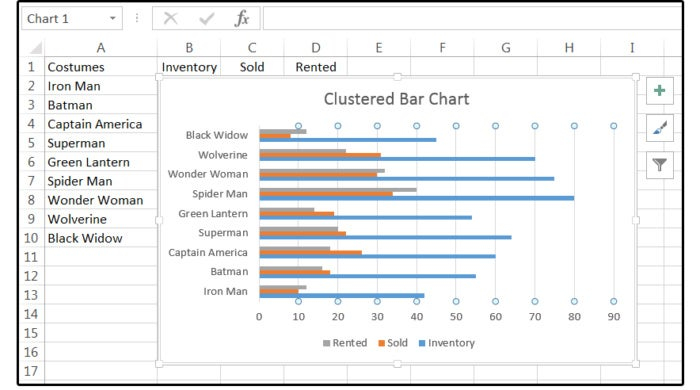
Task: Click the Cancel X icon in formula bar
Action: pyautogui.click(x=171, y=18)
